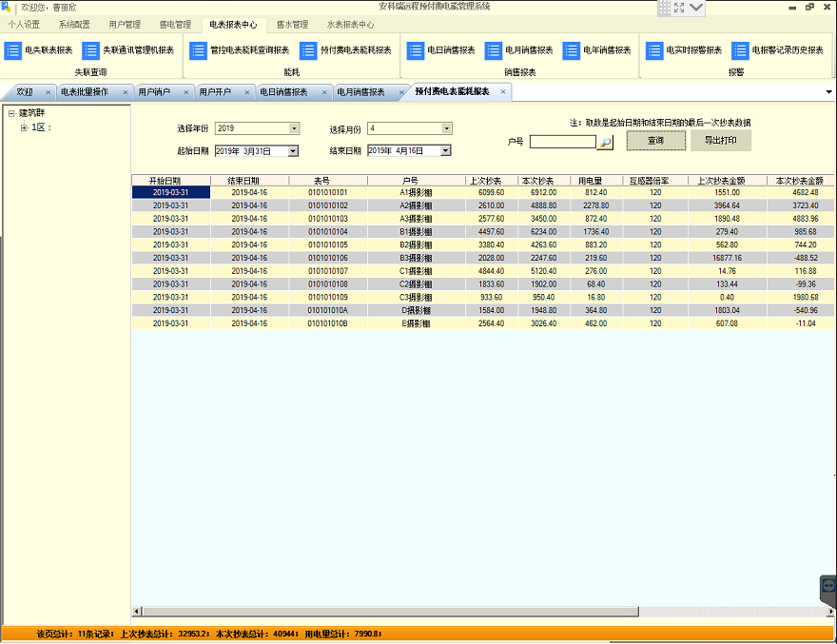The height and width of the screenshot is (644, 837).
Task: Open the 电失联表报表 report icon
Action: pos(12,50)
